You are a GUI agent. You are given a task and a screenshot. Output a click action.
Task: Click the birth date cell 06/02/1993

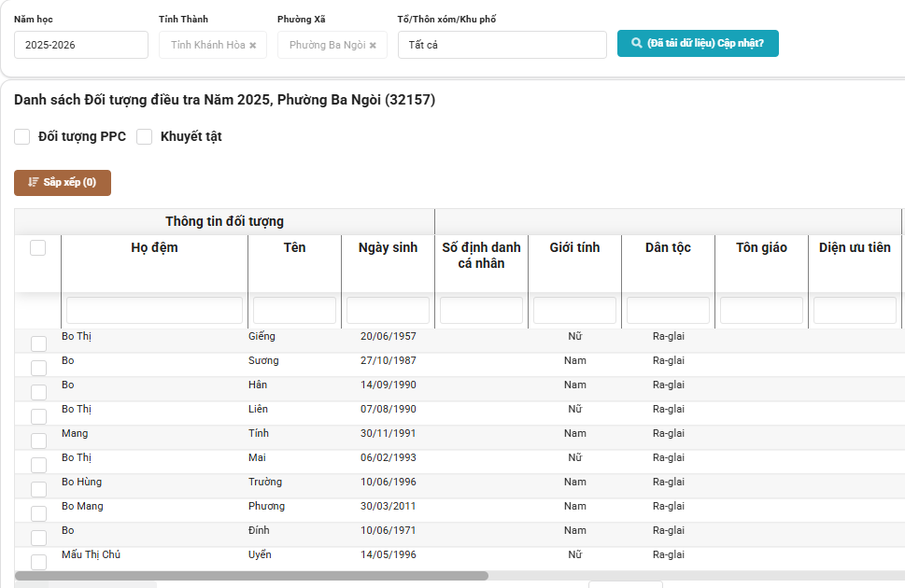point(388,457)
